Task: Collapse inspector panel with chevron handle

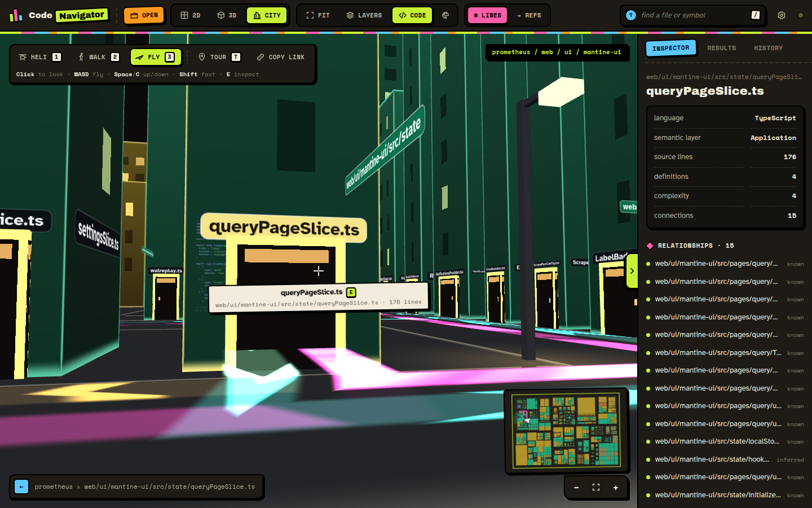Action: (632, 271)
